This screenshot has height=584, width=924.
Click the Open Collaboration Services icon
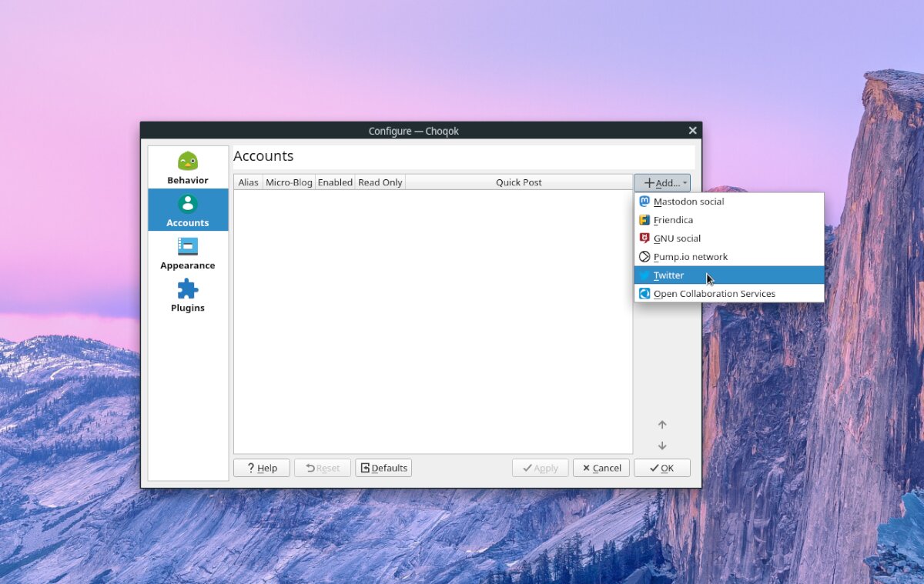[x=644, y=293]
